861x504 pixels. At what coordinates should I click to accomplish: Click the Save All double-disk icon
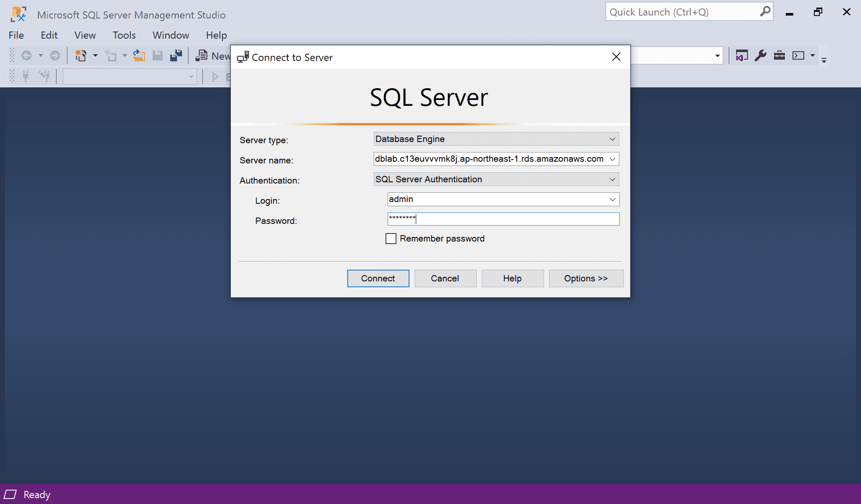(x=176, y=55)
